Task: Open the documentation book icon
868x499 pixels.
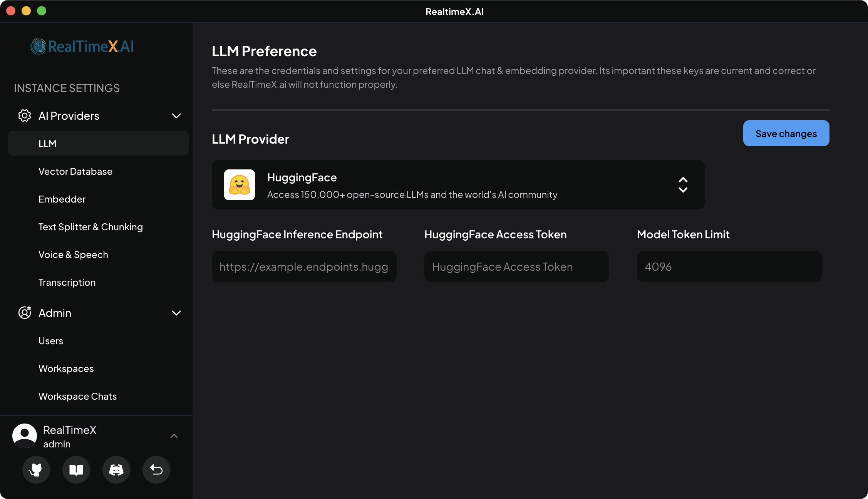Action: pyautogui.click(x=76, y=470)
